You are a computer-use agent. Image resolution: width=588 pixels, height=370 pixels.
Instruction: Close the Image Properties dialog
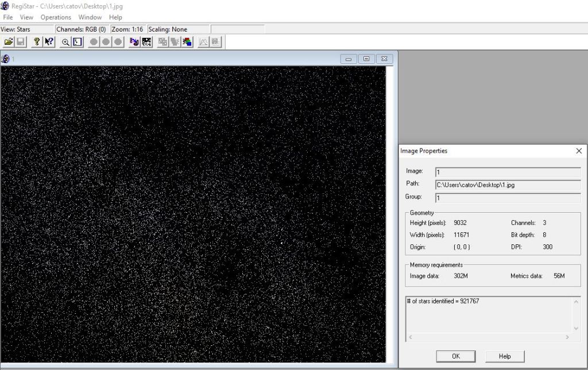[578, 151]
